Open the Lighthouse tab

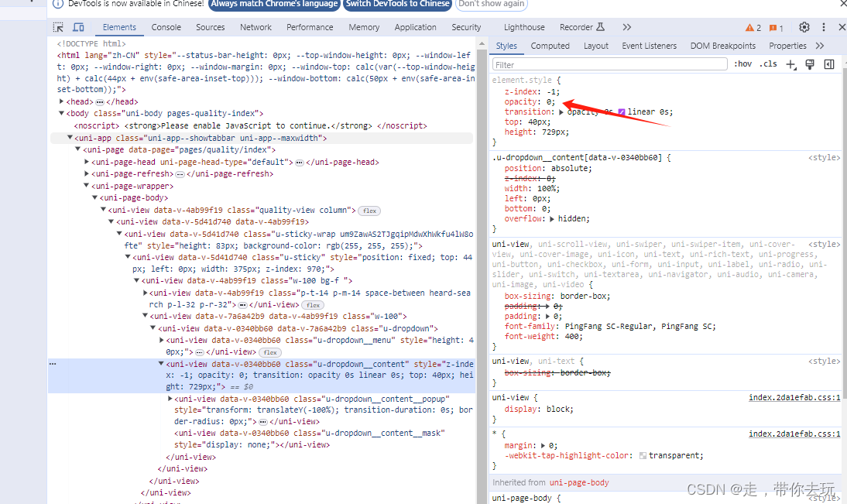point(524,27)
